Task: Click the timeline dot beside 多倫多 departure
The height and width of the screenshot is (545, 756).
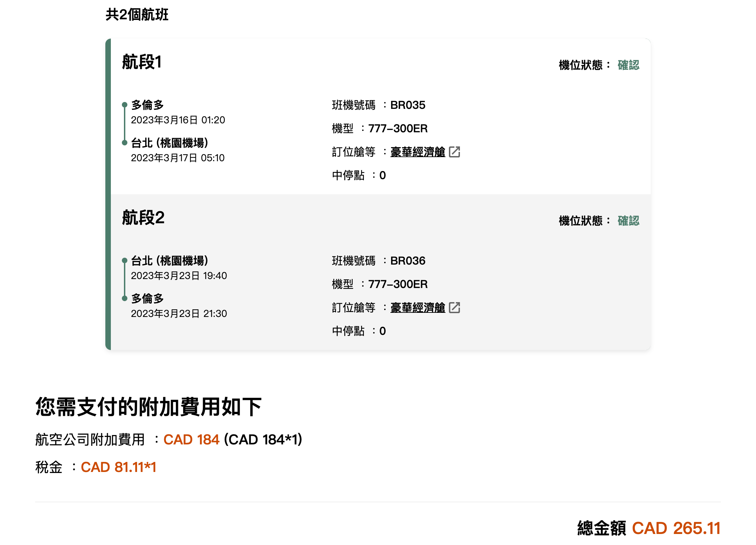Action: [x=125, y=104]
